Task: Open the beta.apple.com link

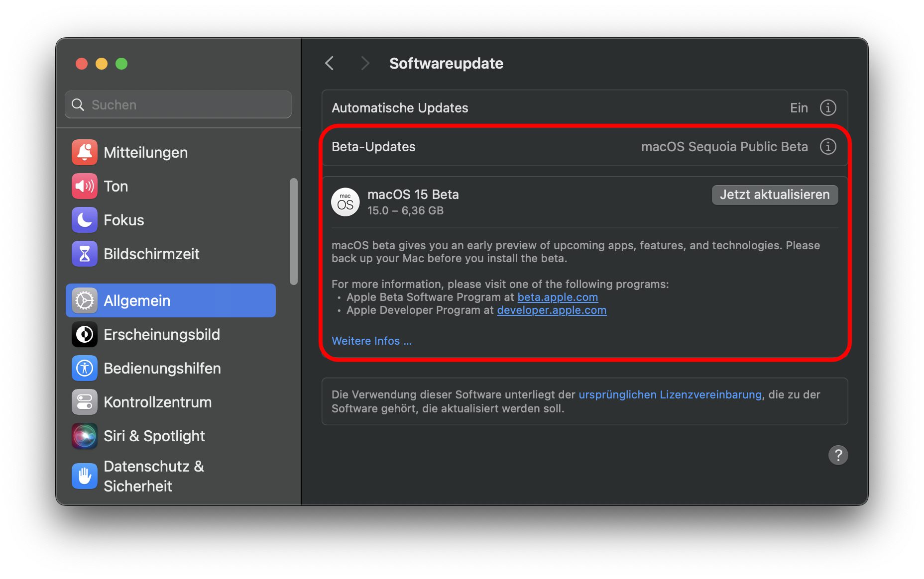Action: click(x=557, y=297)
